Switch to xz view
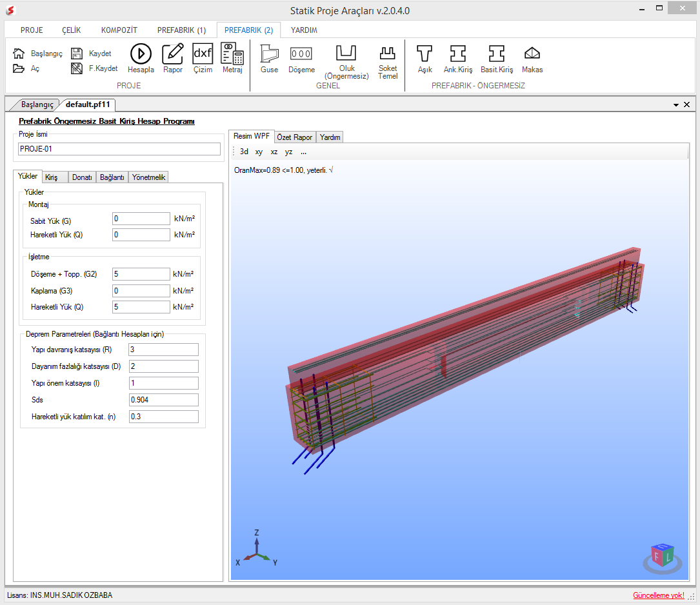 click(x=274, y=152)
